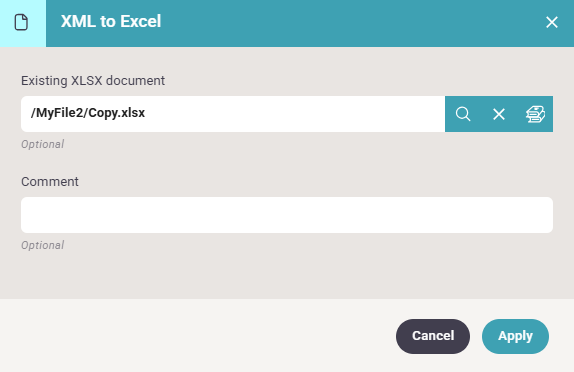This screenshot has height=372, width=574.
Task: Click the blank area of the XLSX path field
Action: pyautogui.click(x=293, y=114)
